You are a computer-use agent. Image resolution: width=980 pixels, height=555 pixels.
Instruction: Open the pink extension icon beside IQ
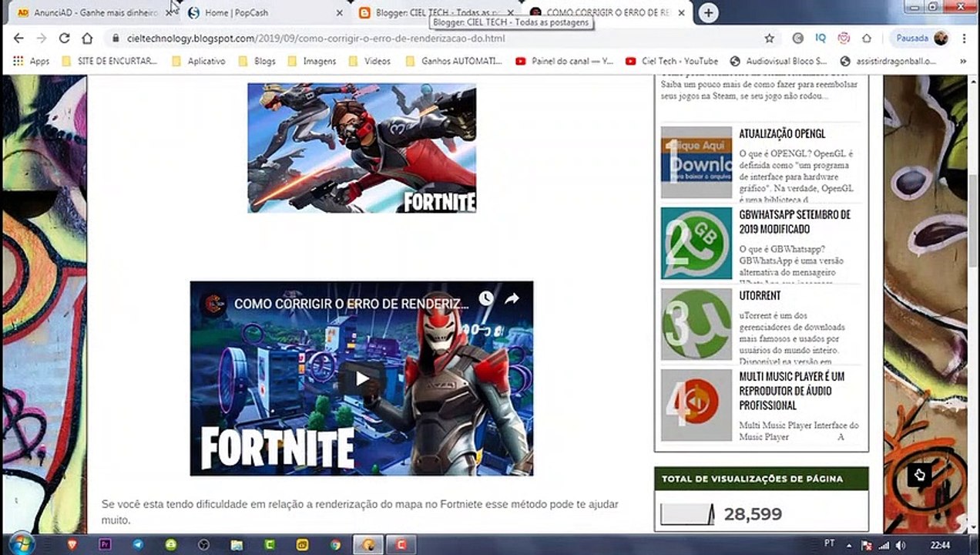tap(844, 38)
